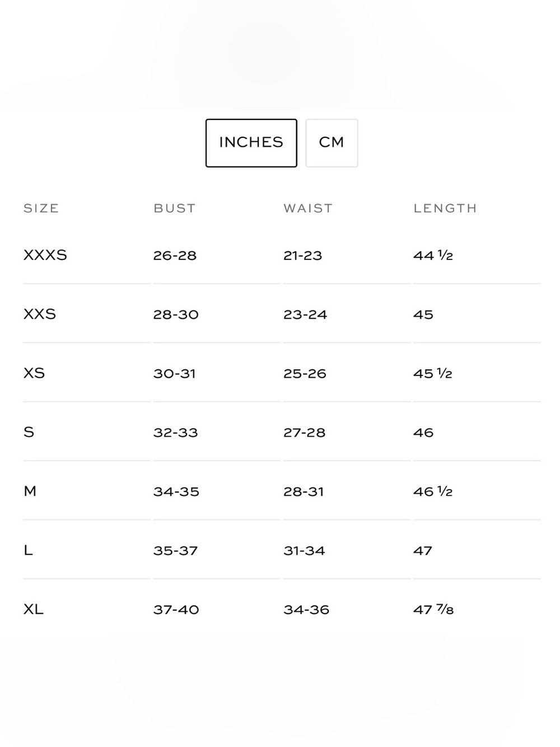The width and height of the screenshot is (560, 747).
Task: Click the 28-31 waist measurement
Action: coord(304,491)
